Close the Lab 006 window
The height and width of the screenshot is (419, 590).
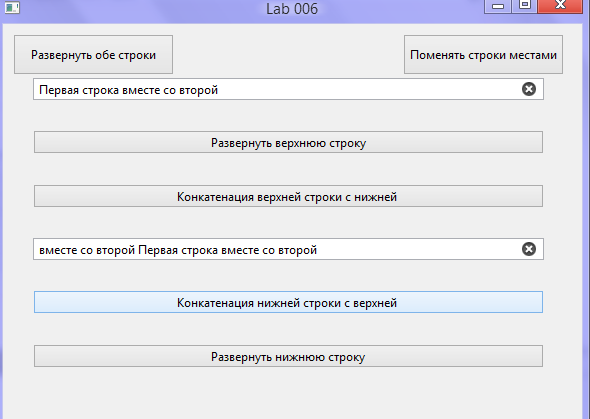pos(560,6)
